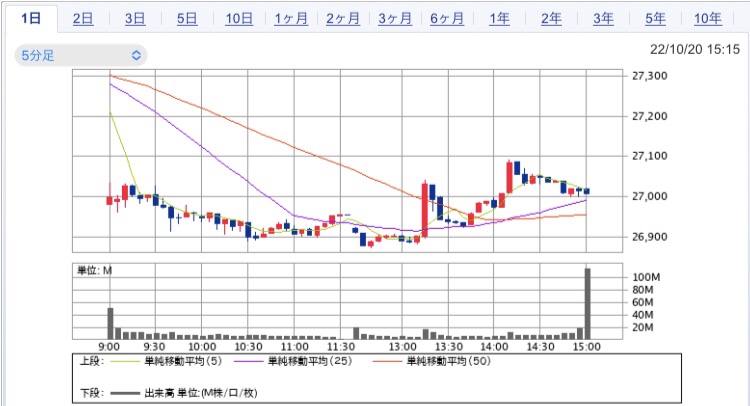The width and height of the screenshot is (750, 406).
Task: Open the 5日 chart range
Action: point(187,19)
